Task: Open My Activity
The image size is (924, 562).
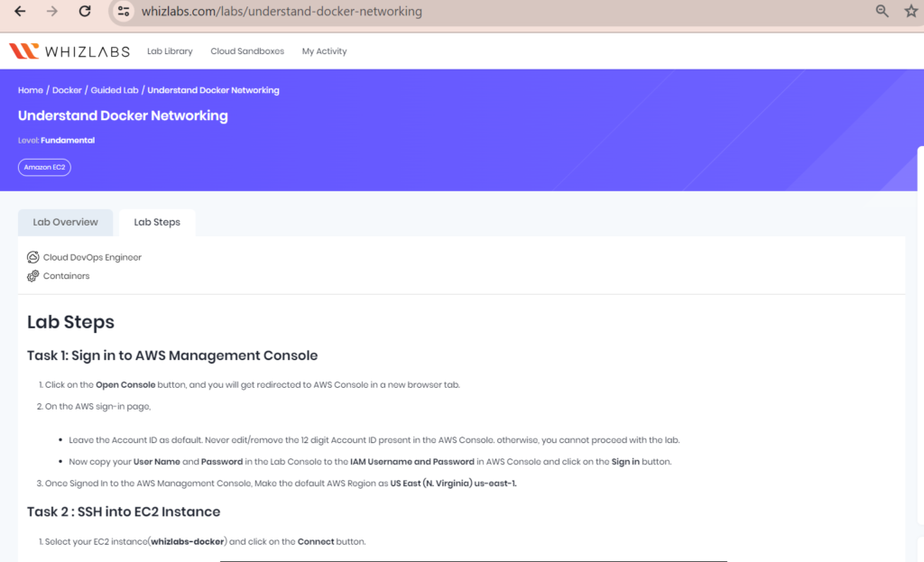Action: [x=324, y=51]
